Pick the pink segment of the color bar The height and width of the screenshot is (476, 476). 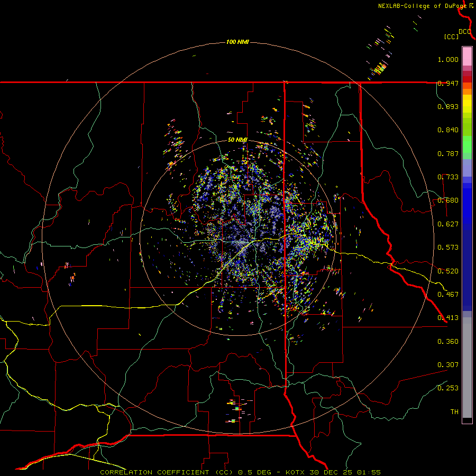click(x=467, y=57)
